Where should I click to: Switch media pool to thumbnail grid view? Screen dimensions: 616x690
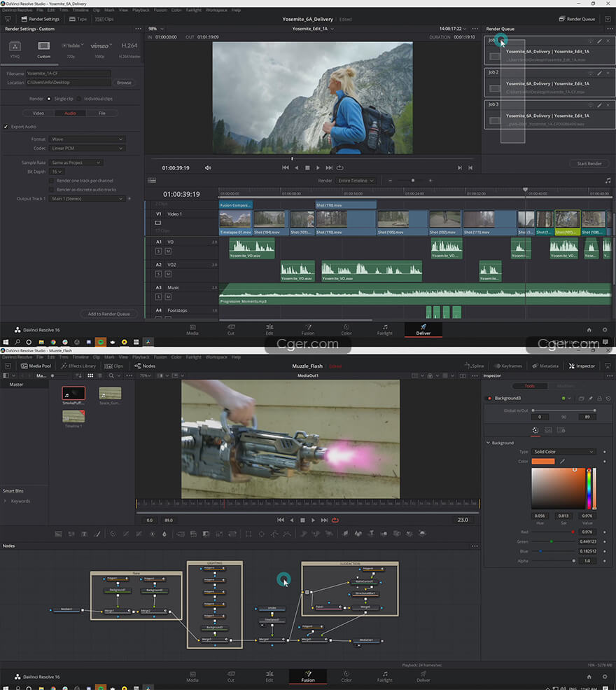[90, 375]
